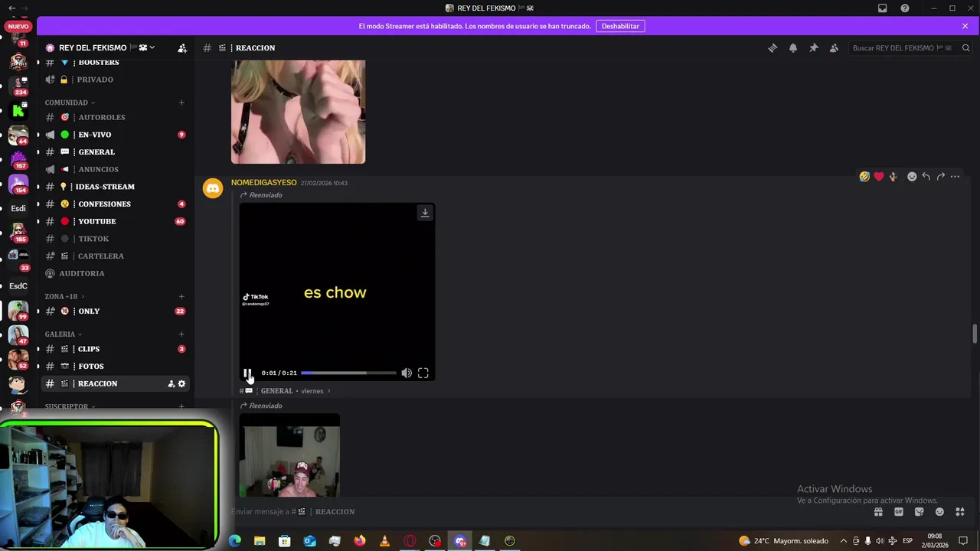Click the NOMEDIGASYESO username
This screenshot has height=551, width=980.
click(x=263, y=183)
